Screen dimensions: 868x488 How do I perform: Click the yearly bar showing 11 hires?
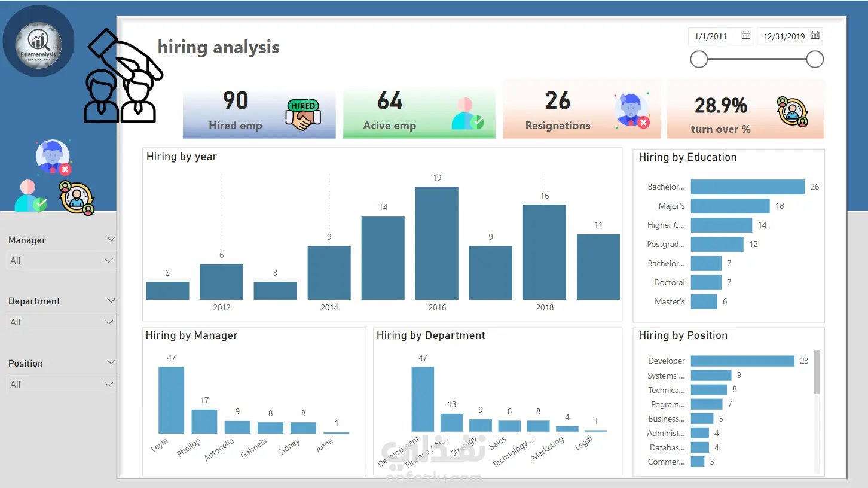point(598,267)
